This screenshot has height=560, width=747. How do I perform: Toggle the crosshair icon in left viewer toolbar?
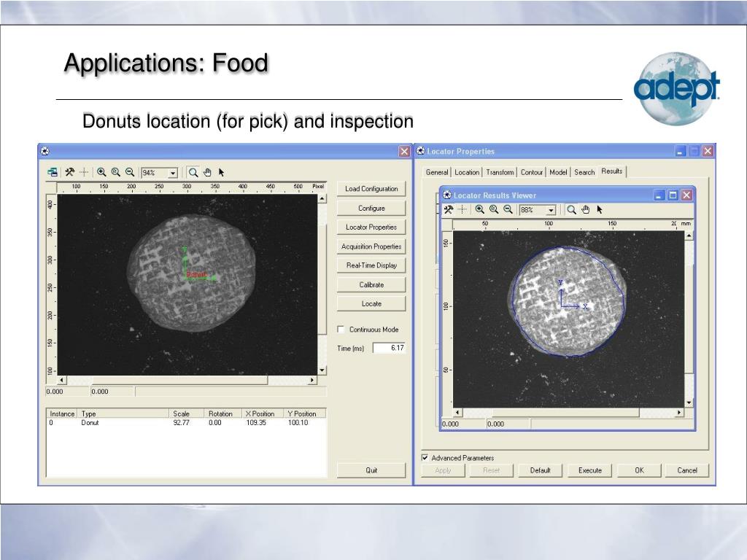84,172
